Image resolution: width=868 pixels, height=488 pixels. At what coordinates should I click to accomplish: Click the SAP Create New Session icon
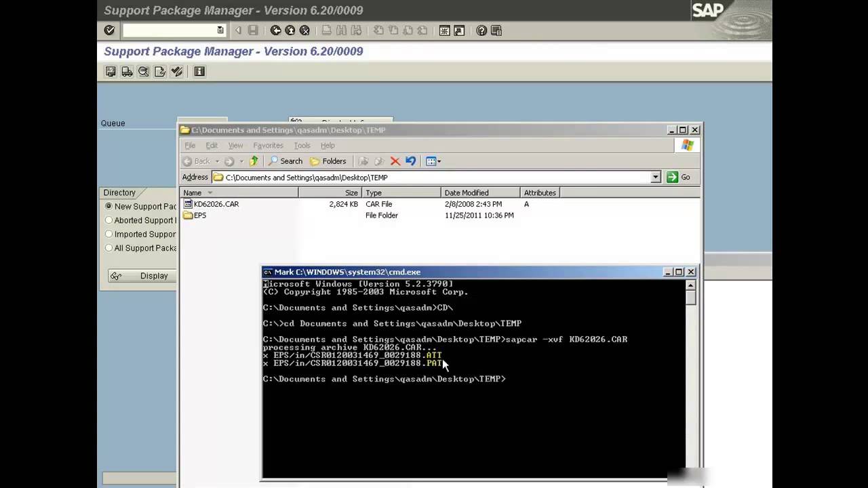(445, 30)
